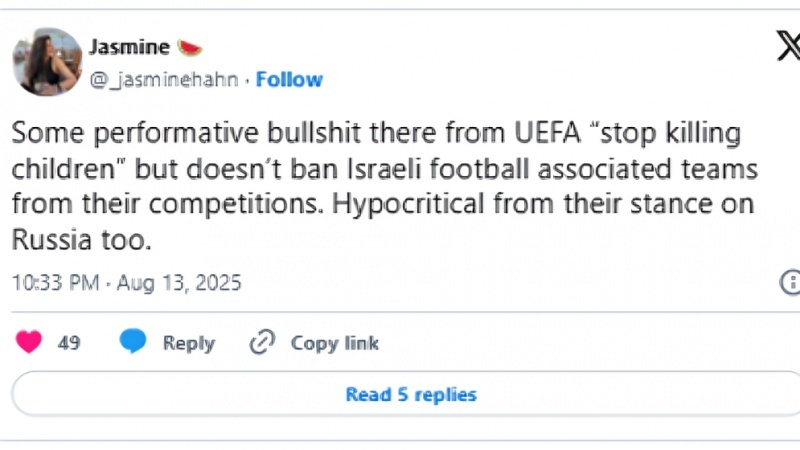Follow the @_jasminehahn account

(x=289, y=80)
